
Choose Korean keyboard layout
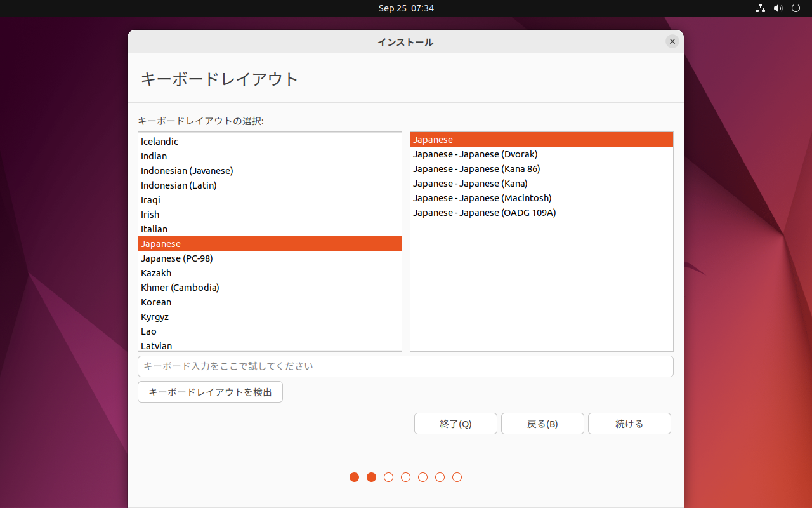(x=156, y=302)
